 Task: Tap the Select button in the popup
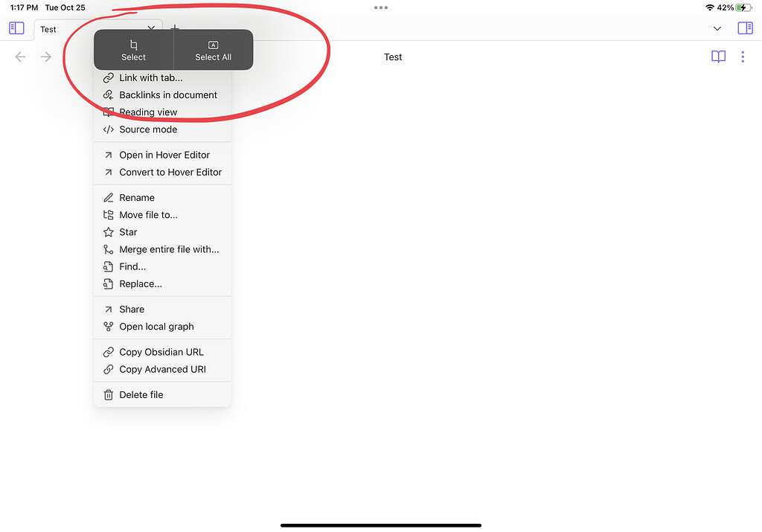133,49
